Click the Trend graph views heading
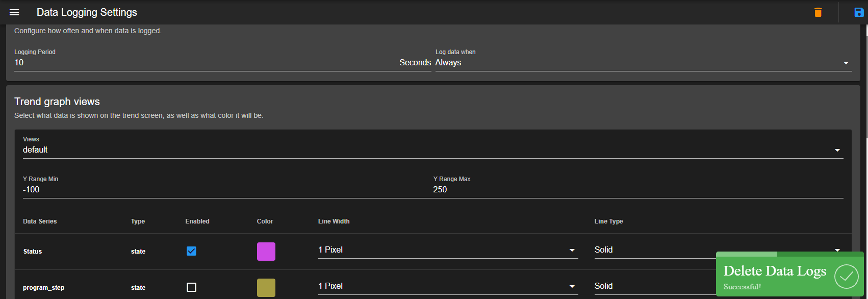 click(57, 102)
